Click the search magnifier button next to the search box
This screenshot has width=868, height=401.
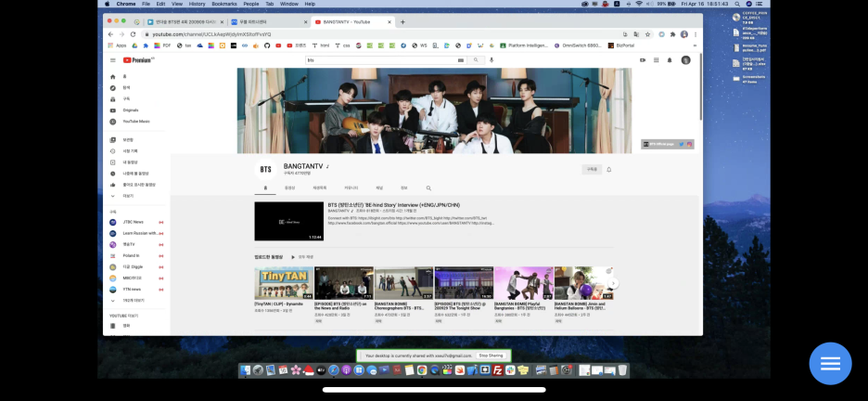pos(476,59)
